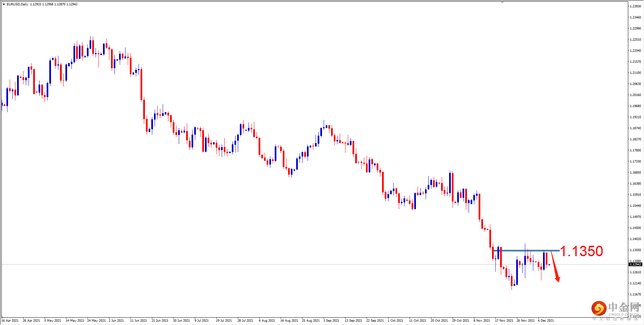
Task: Click price axis label 1.22990
Action: [x=635, y=29]
